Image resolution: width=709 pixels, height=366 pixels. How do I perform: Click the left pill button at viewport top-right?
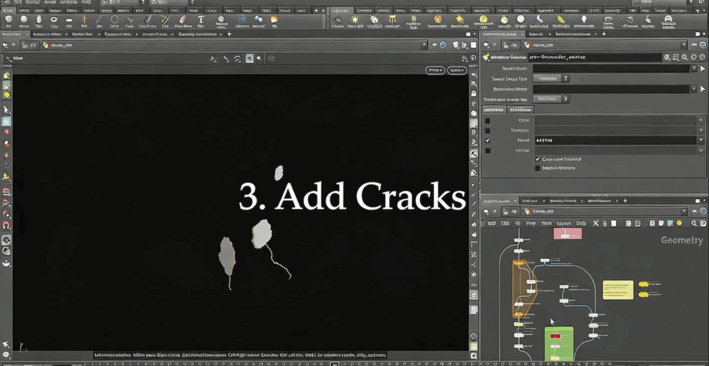coord(435,70)
